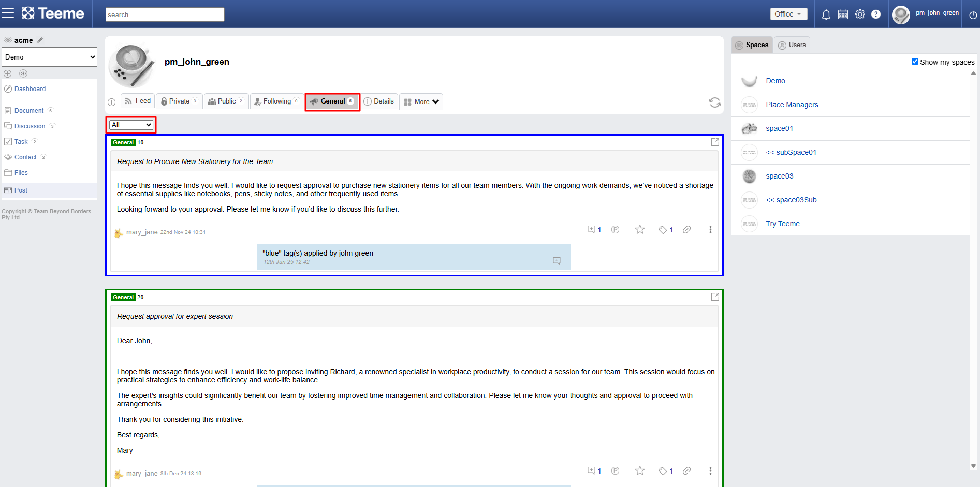The image size is (980, 487).
Task: Expand the expert session post
Action: [x=715, y=297]
